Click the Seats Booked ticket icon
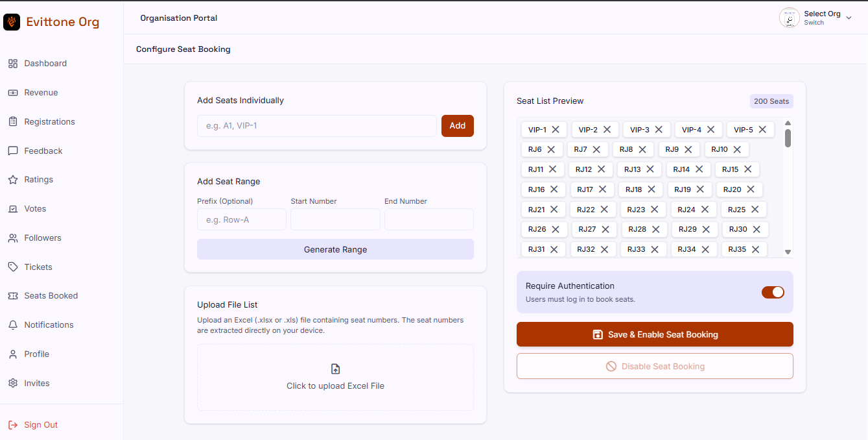 13,296
